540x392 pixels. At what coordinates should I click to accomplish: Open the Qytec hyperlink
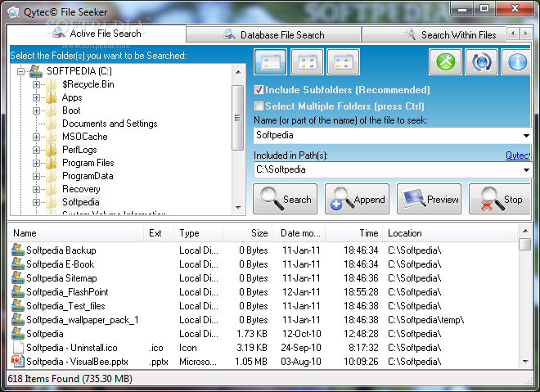[x=518, y=155]
